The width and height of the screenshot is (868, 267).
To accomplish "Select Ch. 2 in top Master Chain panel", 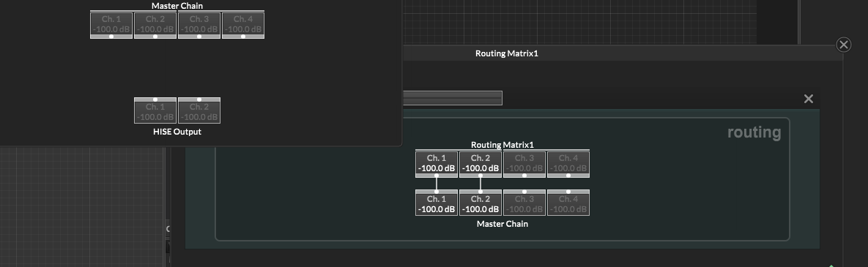I will (x=155, y=26).
